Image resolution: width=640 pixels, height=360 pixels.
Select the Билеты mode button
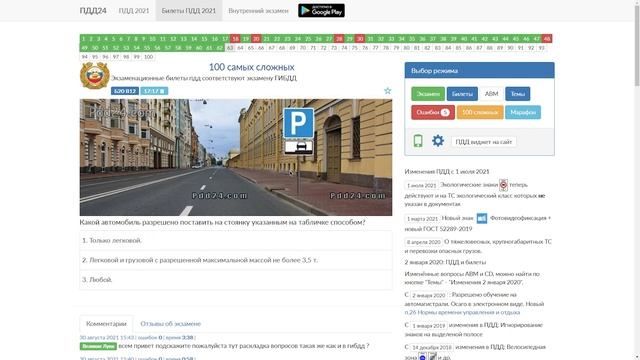coord(462,94)
